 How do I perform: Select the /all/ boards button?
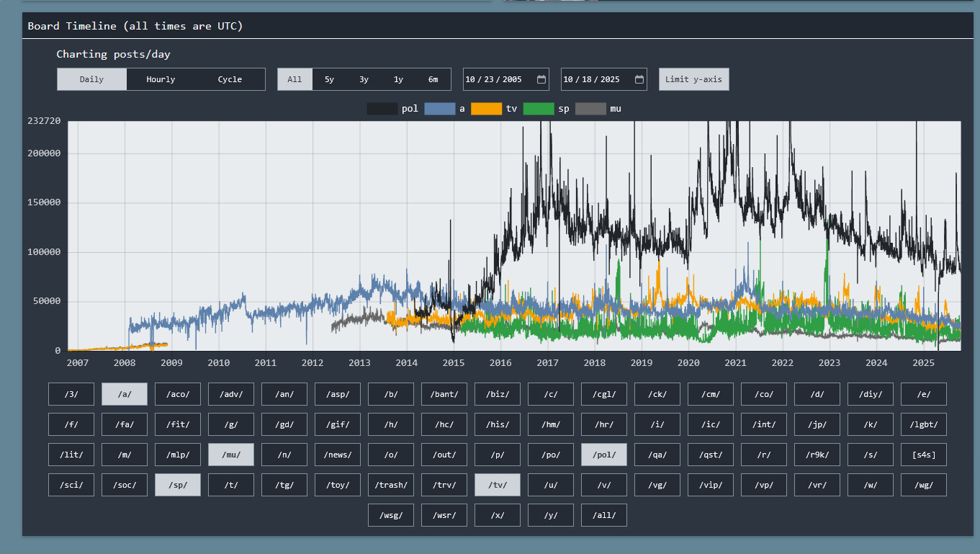pos(603,515)
